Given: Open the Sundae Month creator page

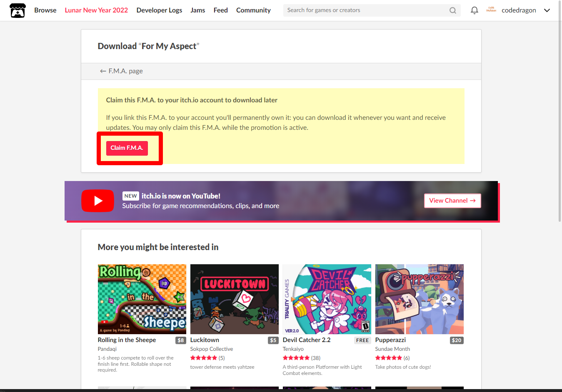Looking at the screenshot, I should [392, 349].
